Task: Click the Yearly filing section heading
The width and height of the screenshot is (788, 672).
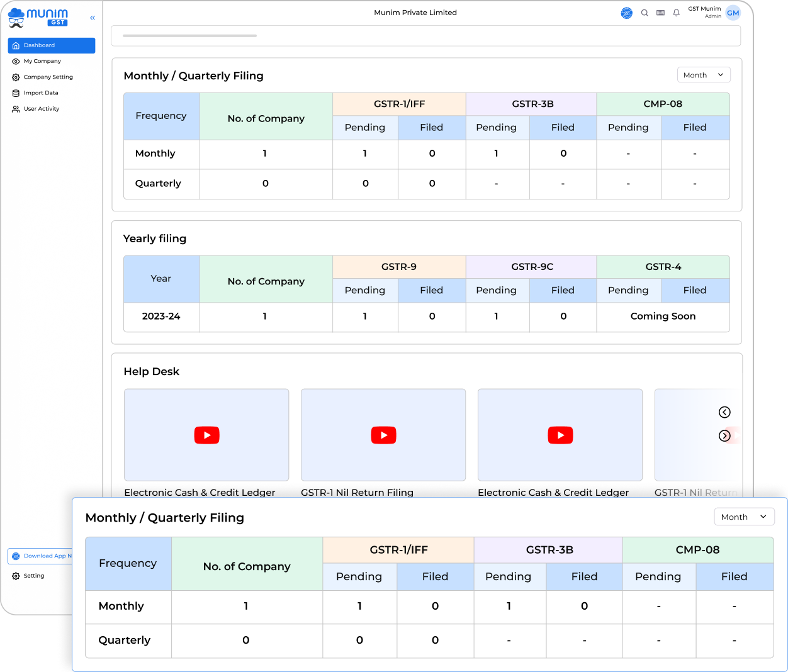Action: (x=155, y=238)
